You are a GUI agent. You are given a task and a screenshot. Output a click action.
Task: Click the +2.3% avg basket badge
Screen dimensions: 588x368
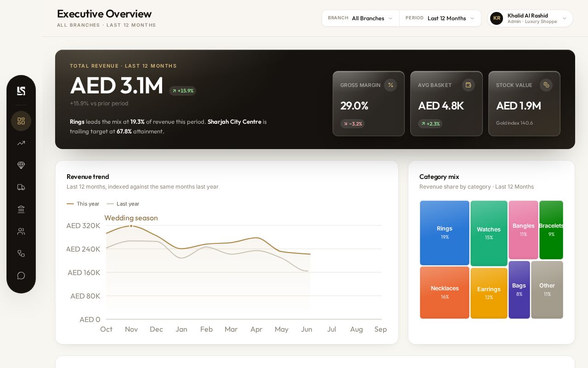(x=430, y=124)
